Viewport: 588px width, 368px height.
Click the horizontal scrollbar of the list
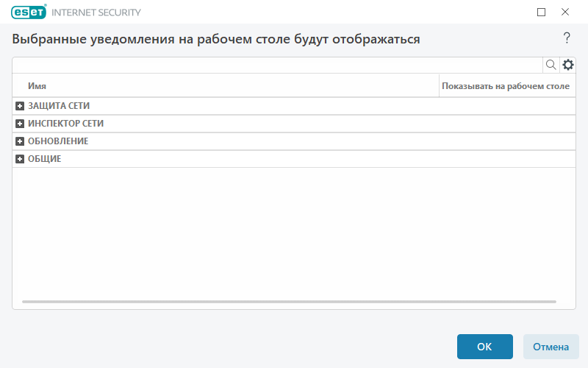coord(289,302)
